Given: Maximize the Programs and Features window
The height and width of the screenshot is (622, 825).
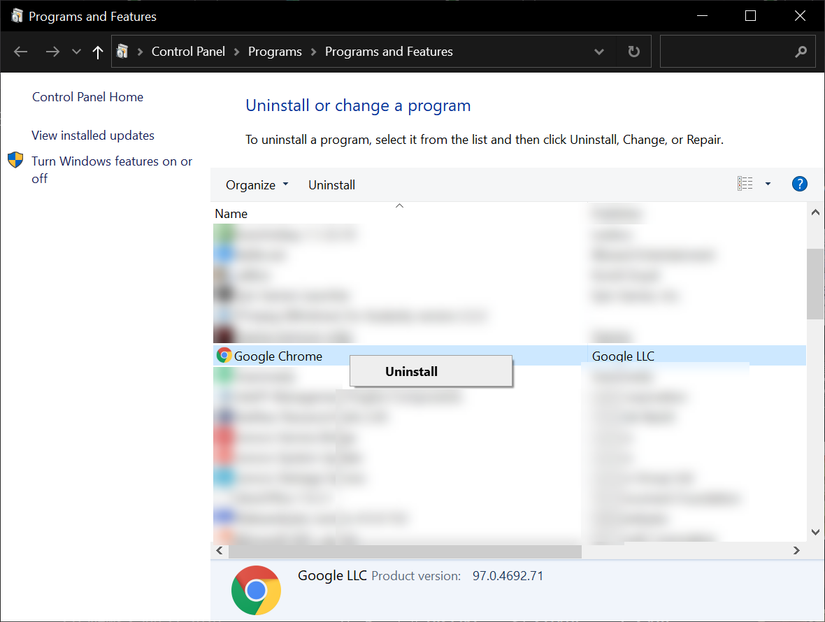Looking at the screenshot, I should (750, 16).
